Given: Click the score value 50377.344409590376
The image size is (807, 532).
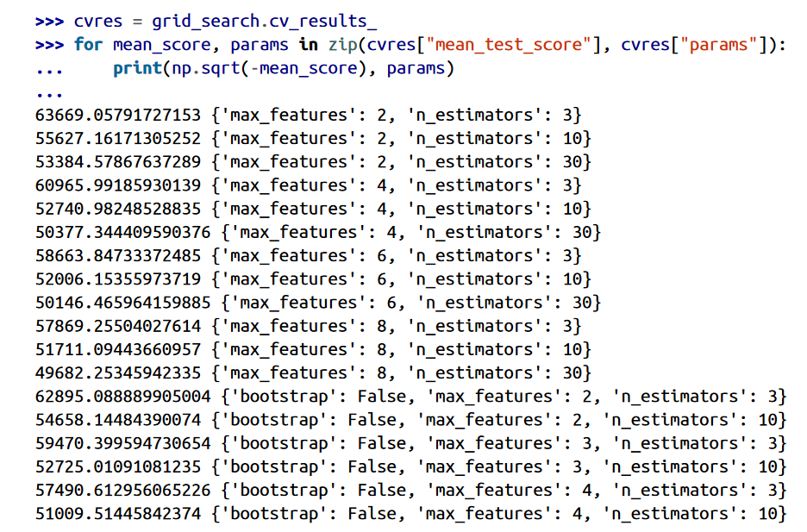Looking at the screenshot, I should [x=122, y=232].
